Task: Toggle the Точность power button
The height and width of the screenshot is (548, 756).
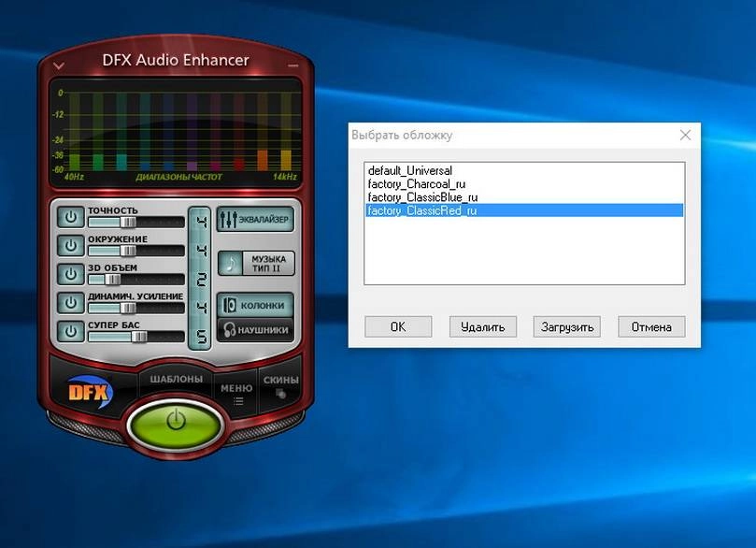Action: click(71, 217)
